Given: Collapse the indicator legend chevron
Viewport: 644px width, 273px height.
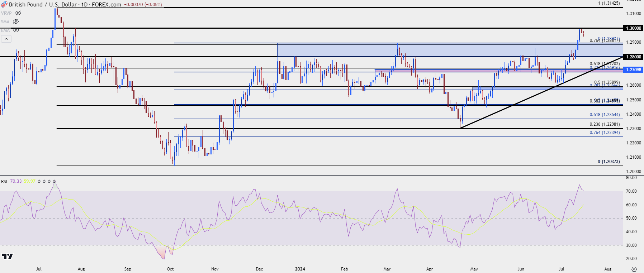Looking at the screenshot, I should coord(6,39).
